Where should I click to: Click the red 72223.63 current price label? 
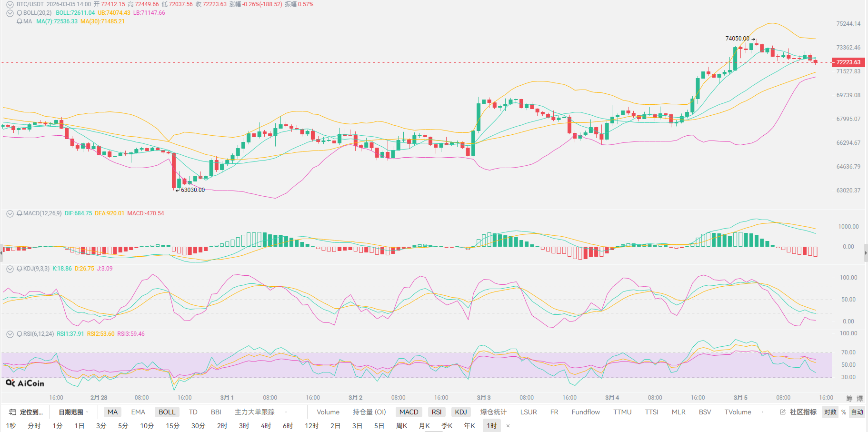pos(848,62)
